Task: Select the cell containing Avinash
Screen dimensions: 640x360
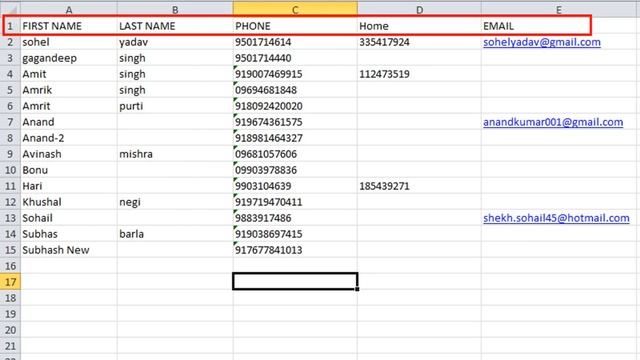Action: click(x=69, y=154)
